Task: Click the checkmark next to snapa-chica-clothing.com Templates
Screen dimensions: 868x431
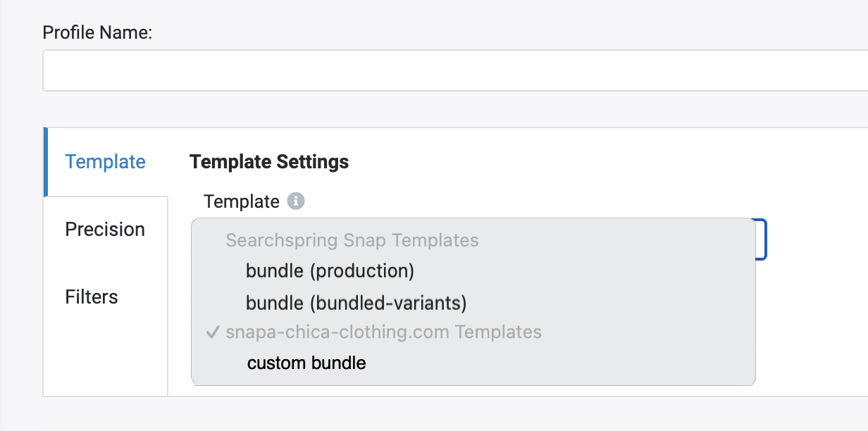Action: [213, 332]
